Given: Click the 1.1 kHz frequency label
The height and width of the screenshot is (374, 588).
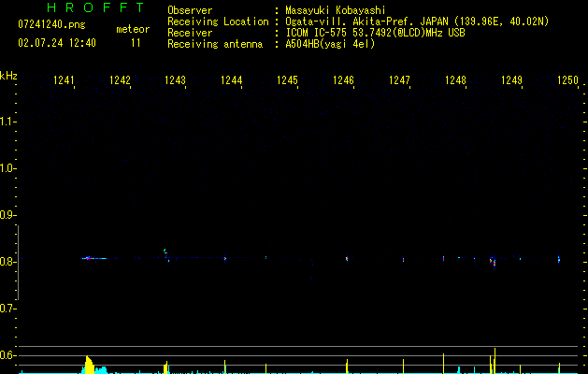Looking at the screenshot, I should [7, 122].
